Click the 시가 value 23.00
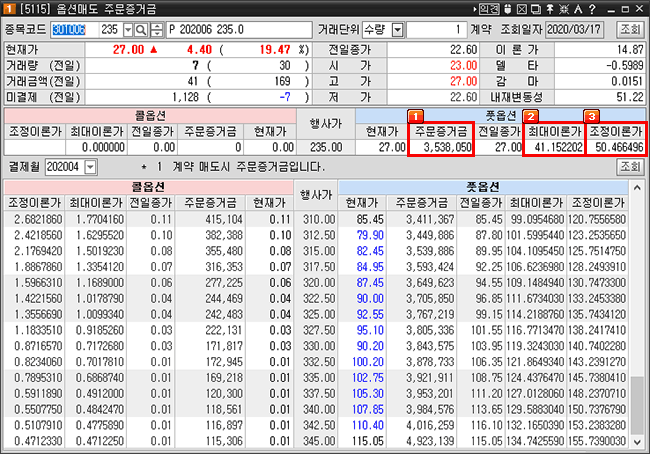 [x=463, y=66]
